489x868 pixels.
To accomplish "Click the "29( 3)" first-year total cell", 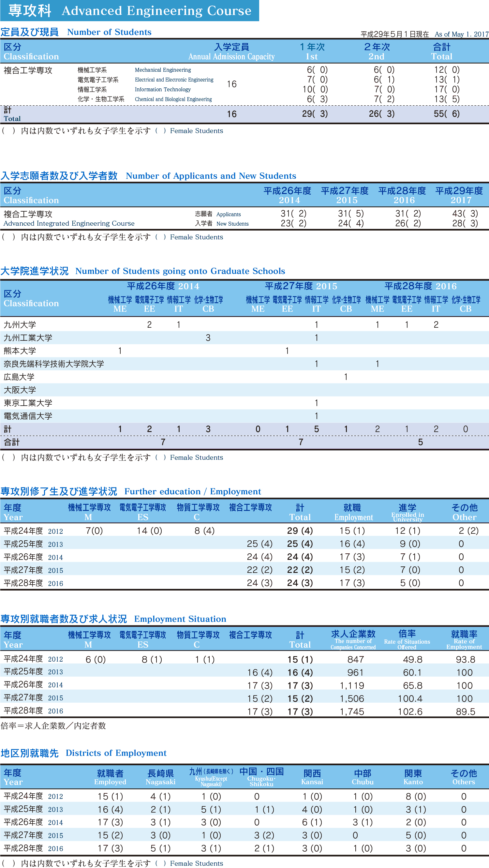I will 315,114.
